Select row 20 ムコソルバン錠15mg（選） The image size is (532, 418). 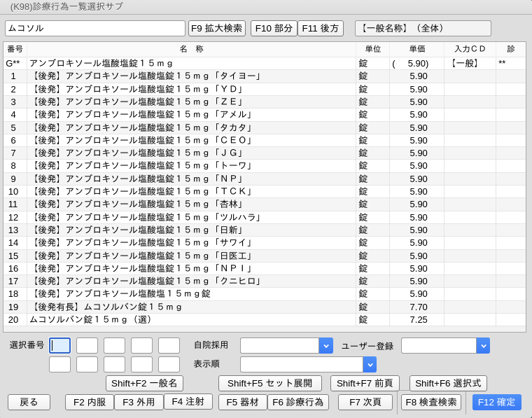190,319
